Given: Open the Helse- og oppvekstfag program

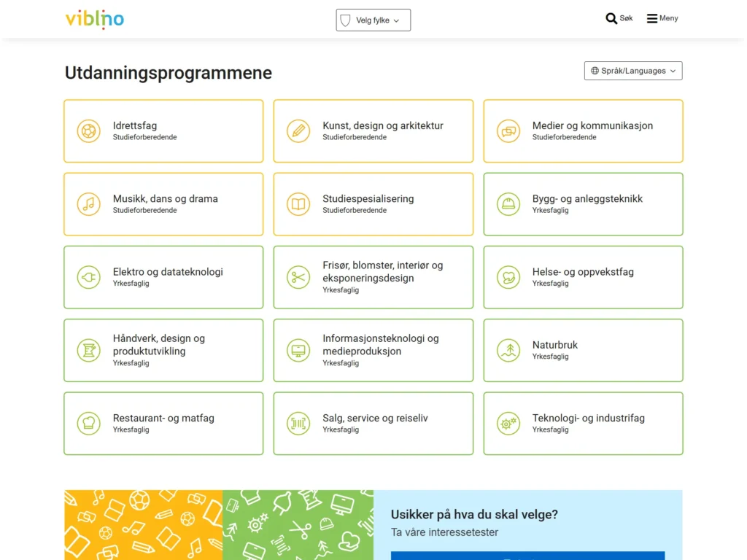Looking at the screenshot, I should click(x=583, y=277).
